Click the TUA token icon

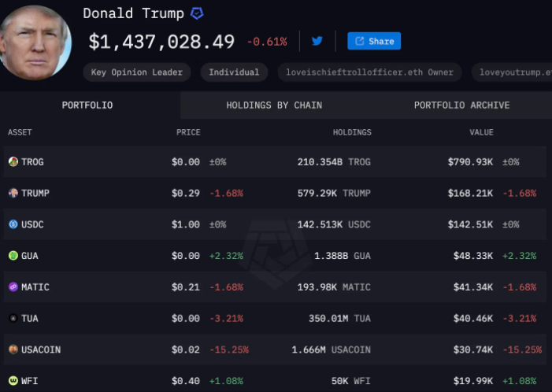point(13,318)
